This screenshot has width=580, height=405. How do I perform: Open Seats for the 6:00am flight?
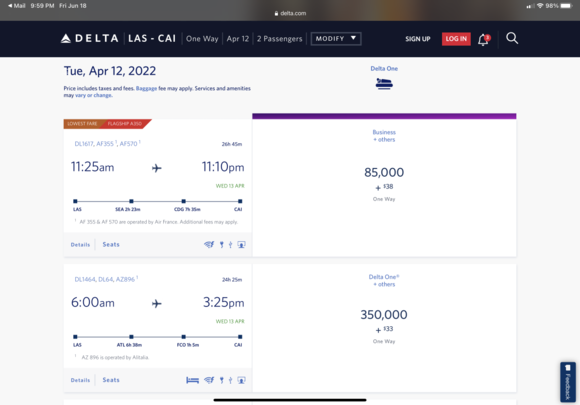pyautogui.click(x=111, y=380)
